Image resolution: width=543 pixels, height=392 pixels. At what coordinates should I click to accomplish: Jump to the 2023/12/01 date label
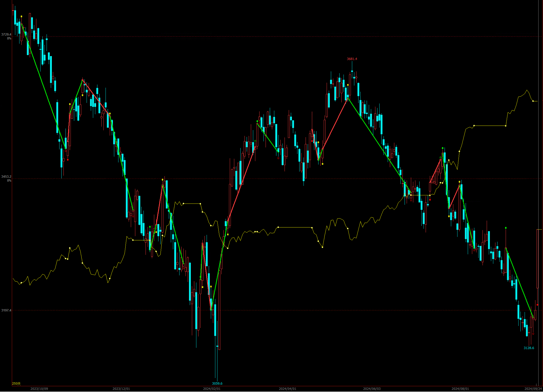coord(121,389)
